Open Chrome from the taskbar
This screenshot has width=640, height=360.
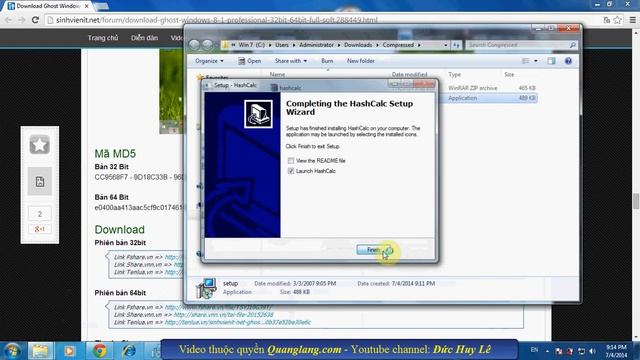pos(99,351)
